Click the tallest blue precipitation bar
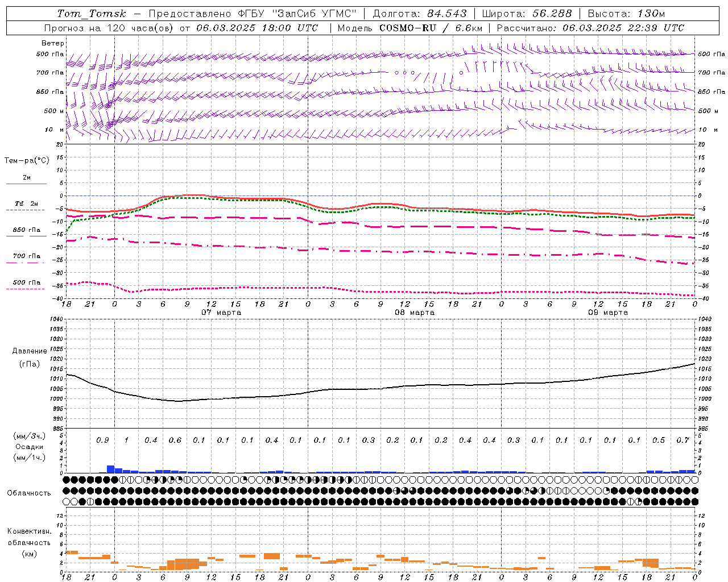The image size is (728, 582). [x=110, y=469]
